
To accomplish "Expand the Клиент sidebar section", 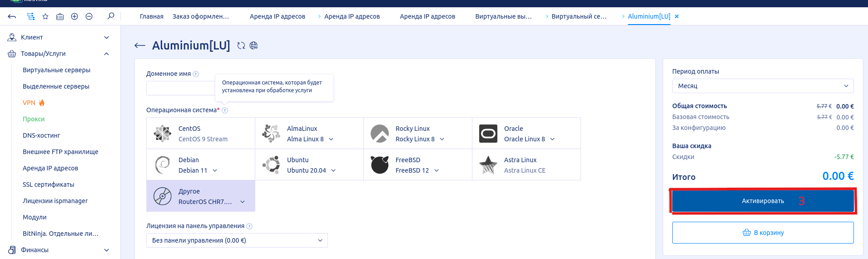I will click(106, 37).
